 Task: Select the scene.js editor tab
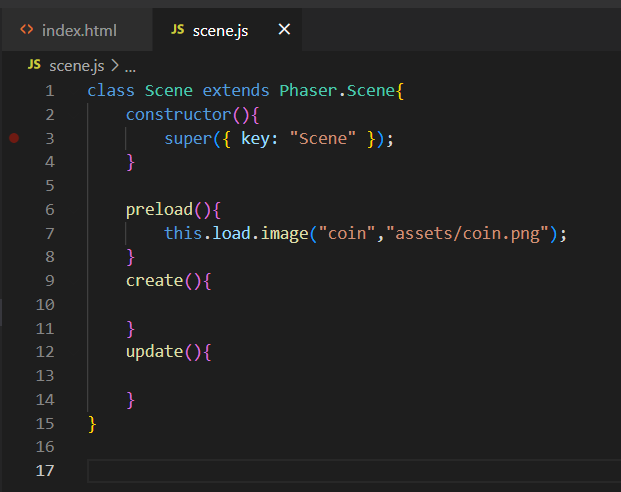[x=227, y=30]
